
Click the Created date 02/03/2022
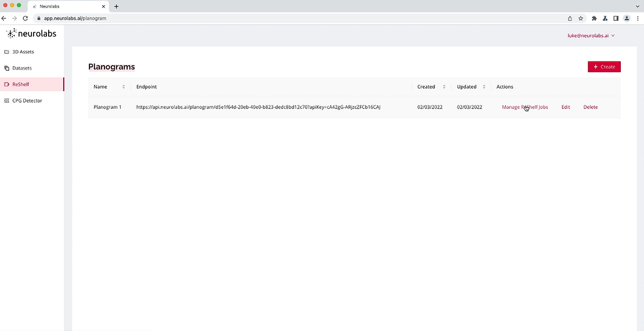click(x=430, y=107)
